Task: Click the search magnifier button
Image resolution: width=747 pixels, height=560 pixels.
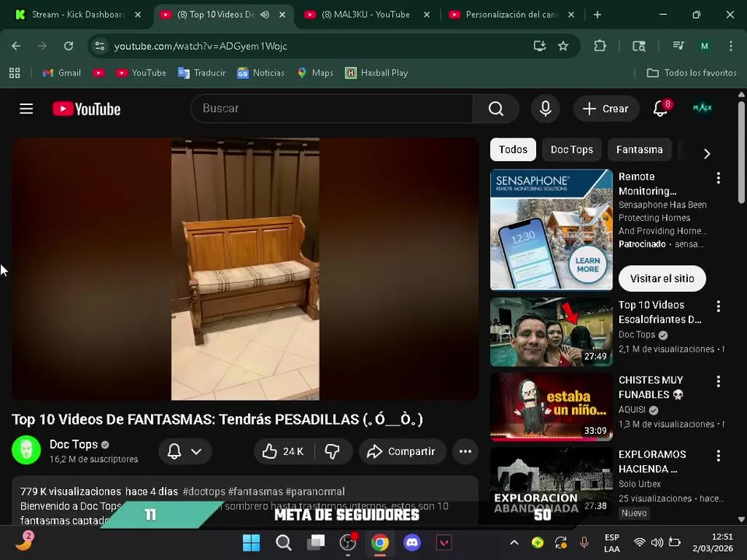Action: 496,109
